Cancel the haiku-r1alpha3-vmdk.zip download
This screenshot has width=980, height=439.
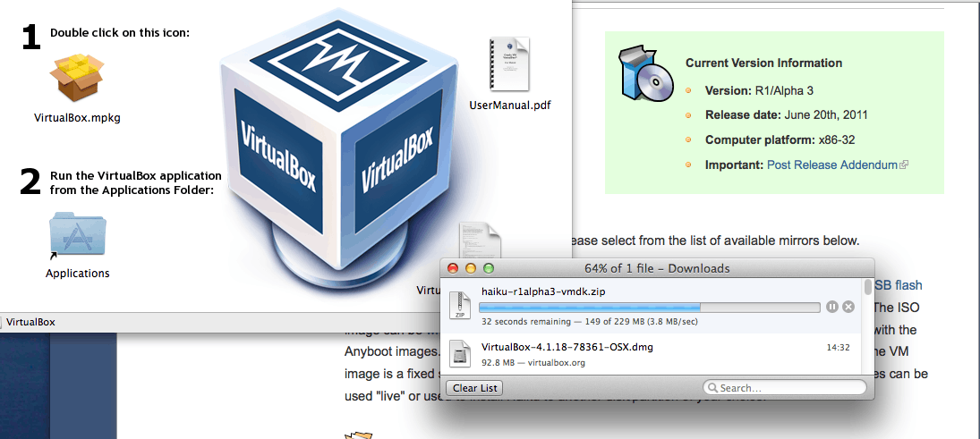pyautogui.click(x=848, y=307)
